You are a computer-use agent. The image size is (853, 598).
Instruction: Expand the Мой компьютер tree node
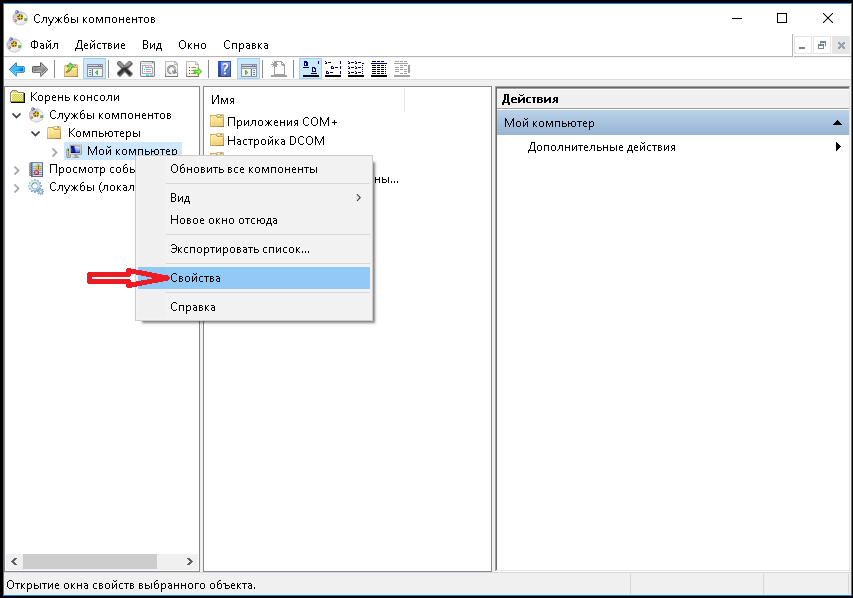pos(54,151)
